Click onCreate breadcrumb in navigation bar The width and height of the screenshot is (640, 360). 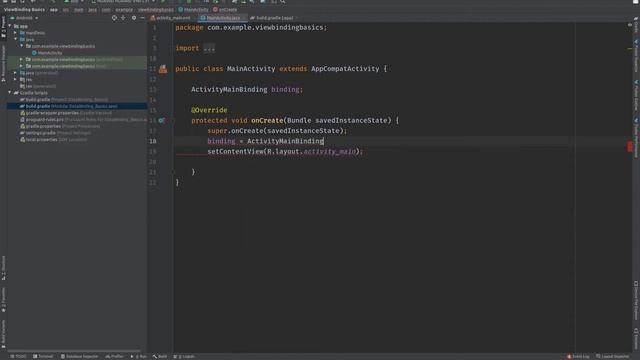225,9
